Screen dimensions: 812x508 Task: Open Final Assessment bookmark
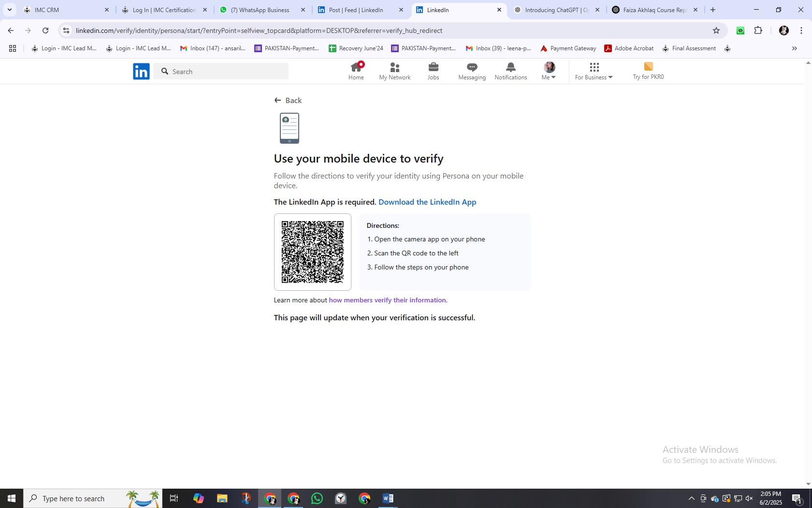tap(689, 48)
